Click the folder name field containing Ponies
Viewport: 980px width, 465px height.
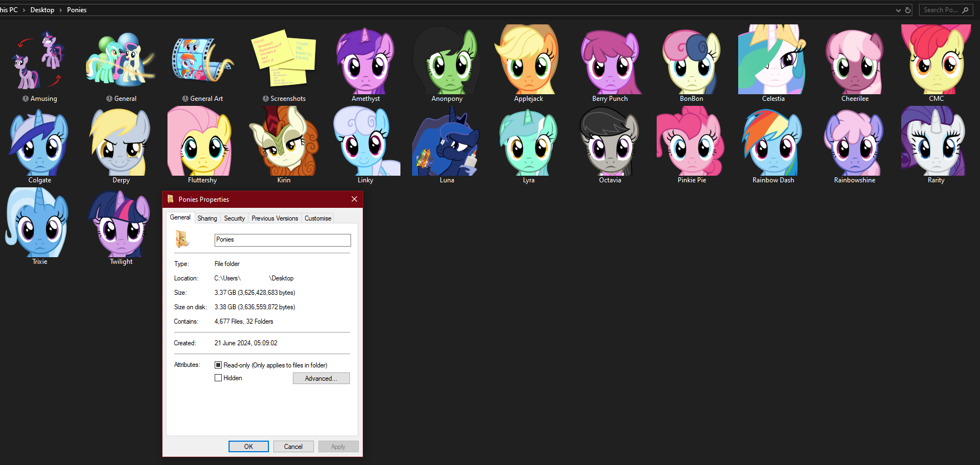[x=283, y=240]
